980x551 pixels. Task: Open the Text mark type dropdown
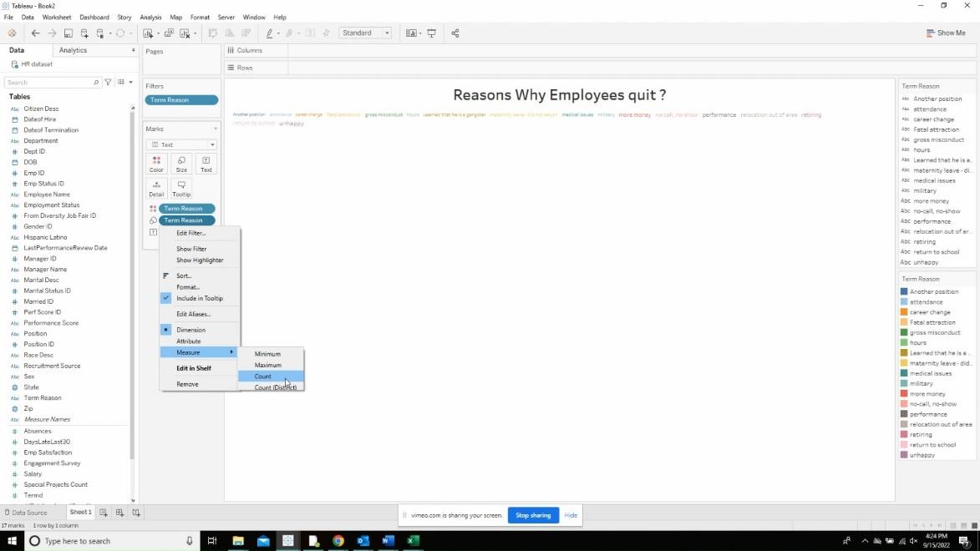[x=182, y=145]
